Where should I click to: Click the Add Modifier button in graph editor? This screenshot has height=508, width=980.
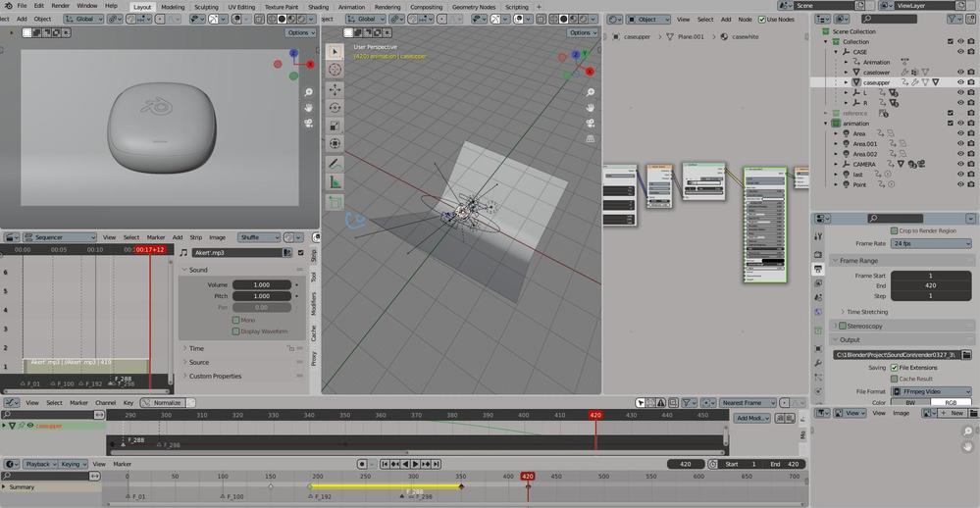(x=751, y=418)
